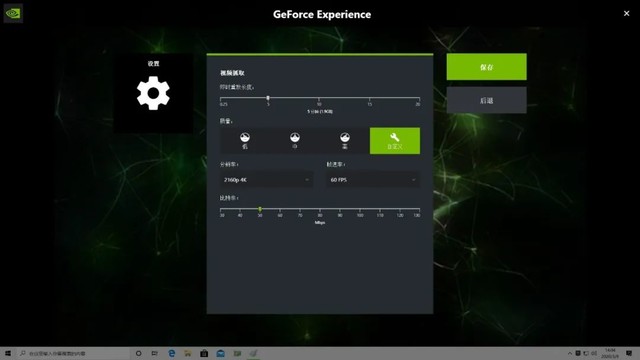
Task: Select the low quality gauge preset
Action: 245,141
